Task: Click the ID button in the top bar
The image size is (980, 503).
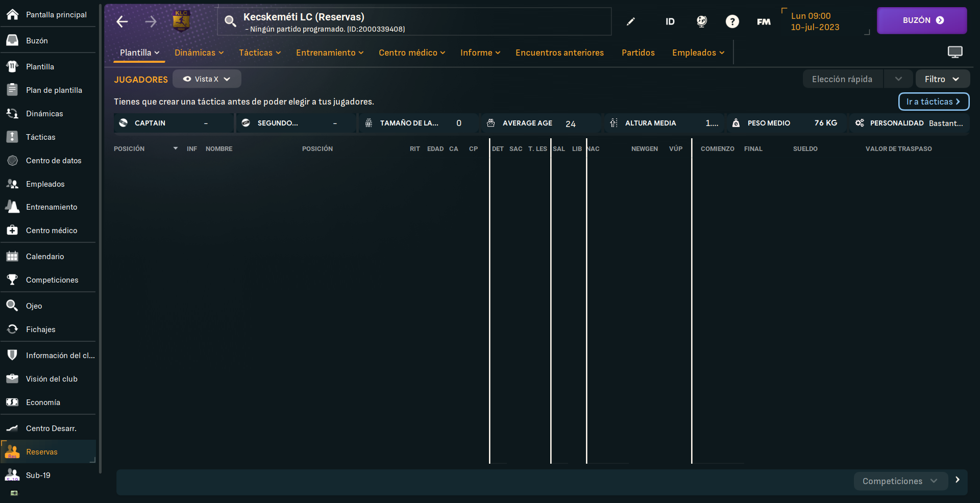Action: click(670, 21)
